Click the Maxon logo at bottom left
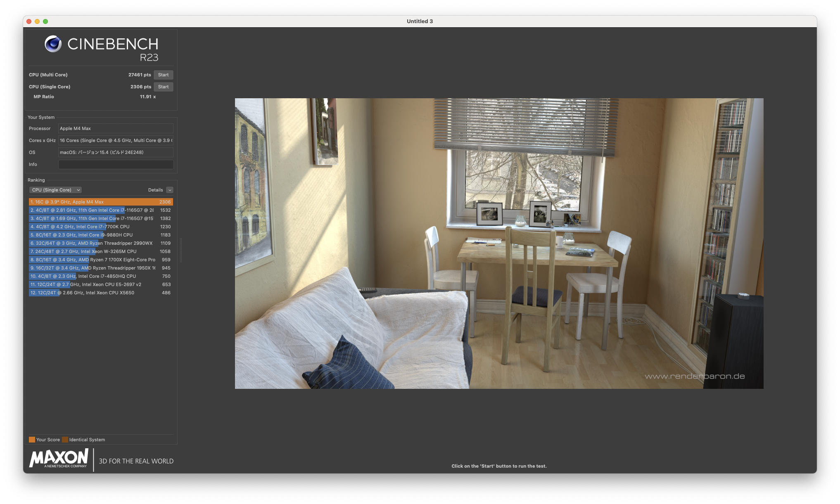 click(x=59, y=458)
